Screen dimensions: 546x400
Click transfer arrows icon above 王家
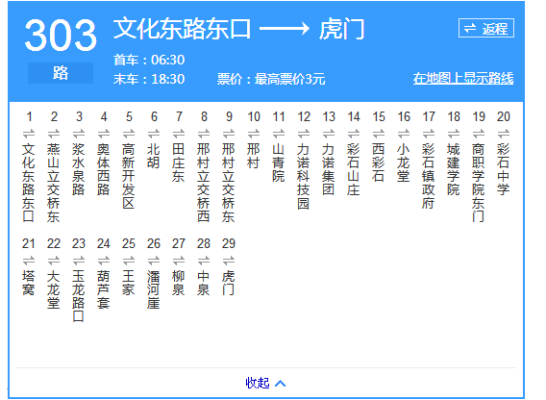(x=129, y=260)
